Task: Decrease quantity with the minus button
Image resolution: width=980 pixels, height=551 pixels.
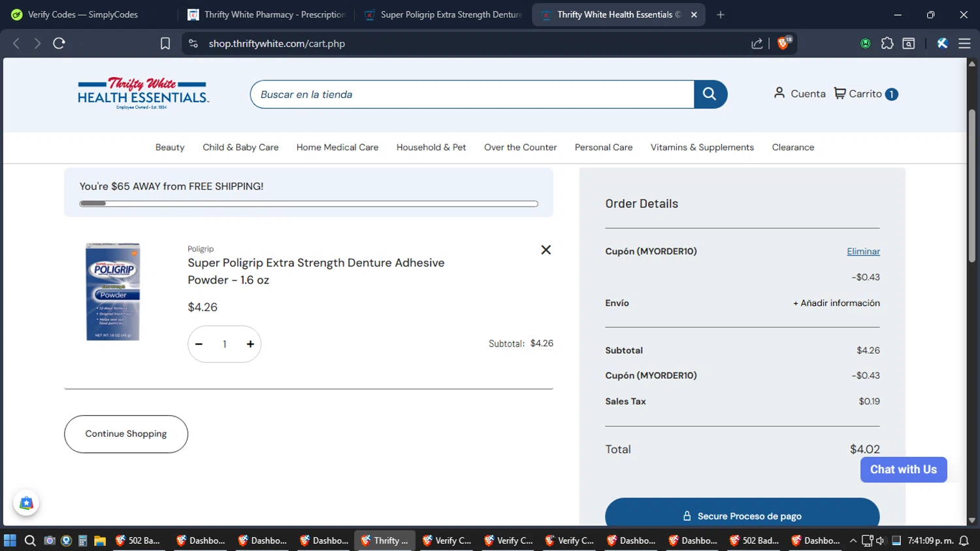Action: coord(199,344)
